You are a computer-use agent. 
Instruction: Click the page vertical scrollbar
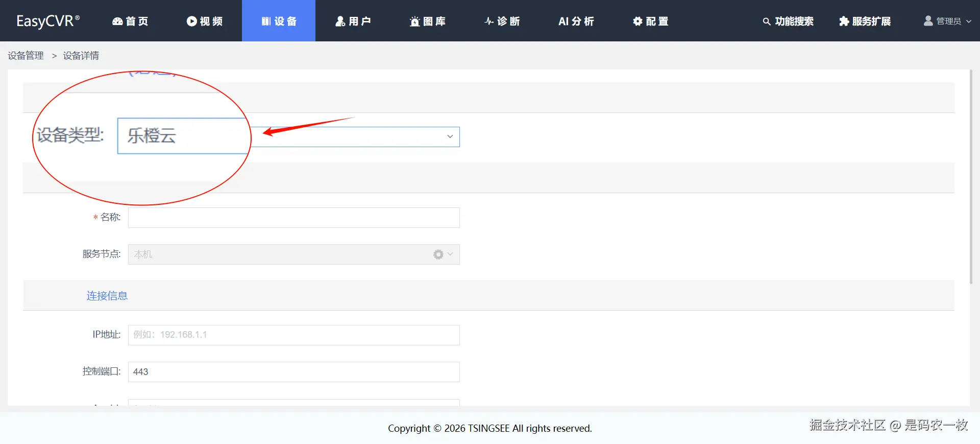click(971, 176)
